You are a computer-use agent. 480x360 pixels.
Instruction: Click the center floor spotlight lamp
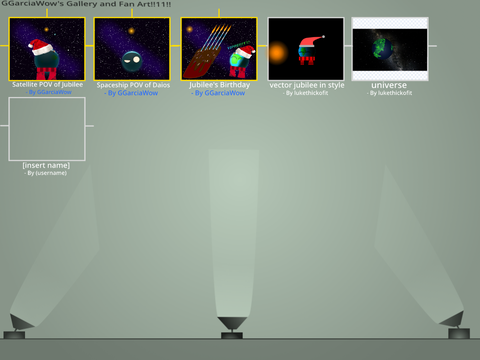point(232,328)
